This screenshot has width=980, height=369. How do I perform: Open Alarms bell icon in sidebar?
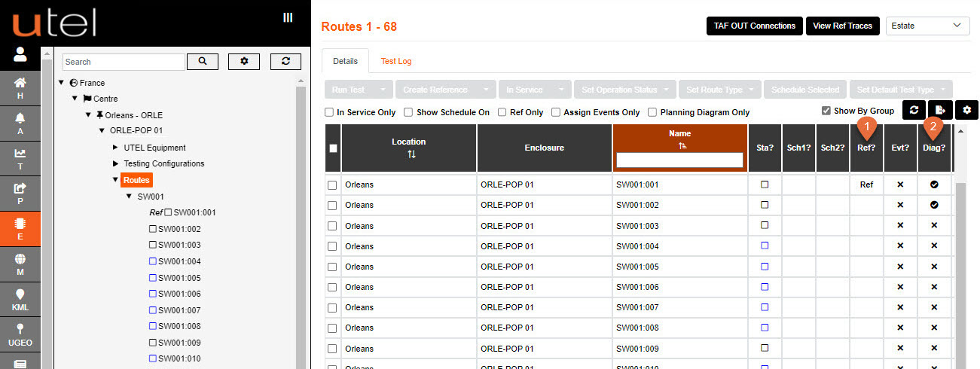[x=20, y=122]
